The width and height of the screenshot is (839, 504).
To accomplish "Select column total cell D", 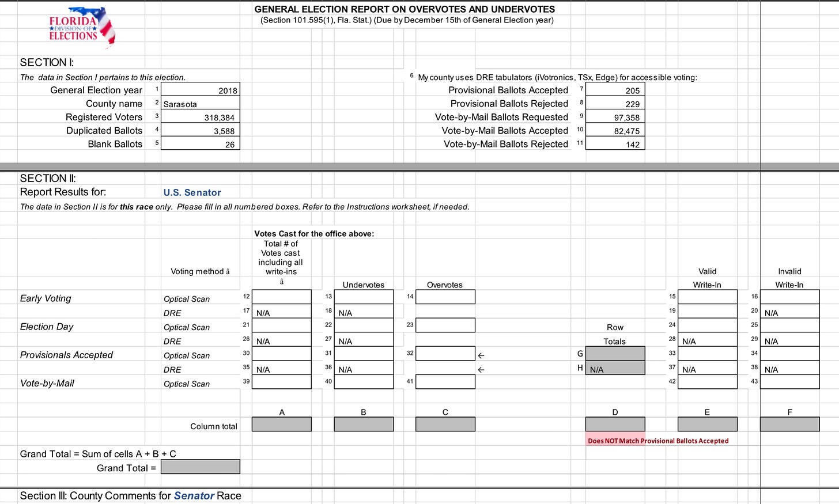I will (x=615, y=424).
